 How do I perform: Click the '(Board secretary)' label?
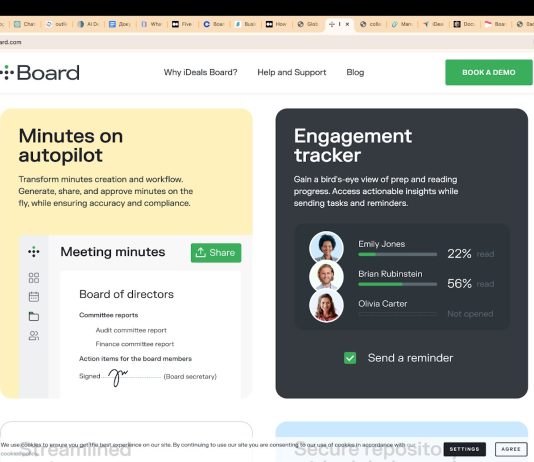pyautogui.click(x=190, y=377)
